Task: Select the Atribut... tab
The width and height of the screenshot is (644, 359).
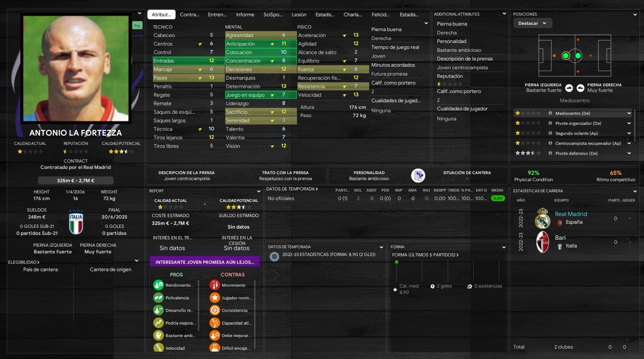Action: [x=161, y=14]
